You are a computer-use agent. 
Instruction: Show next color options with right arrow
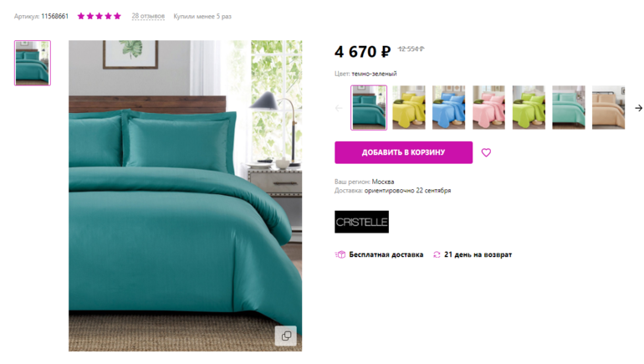638,108
